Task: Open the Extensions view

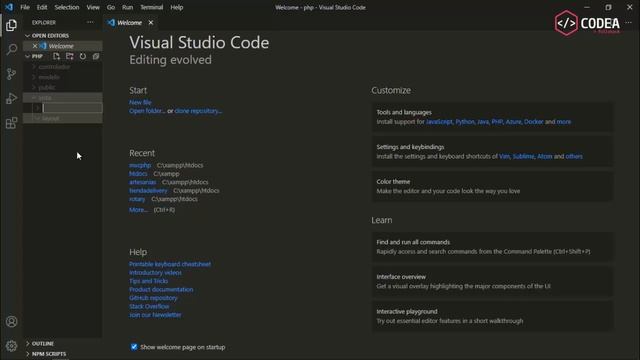Action: (x=11, y=123)
